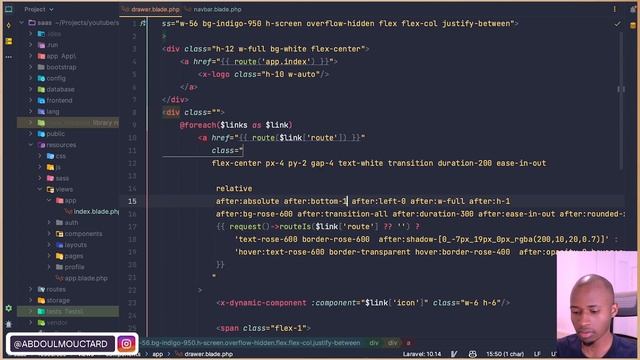Collapse the resources folder
Image resolution: width=640 pixels, height=360 pixels.
[31, 144]
